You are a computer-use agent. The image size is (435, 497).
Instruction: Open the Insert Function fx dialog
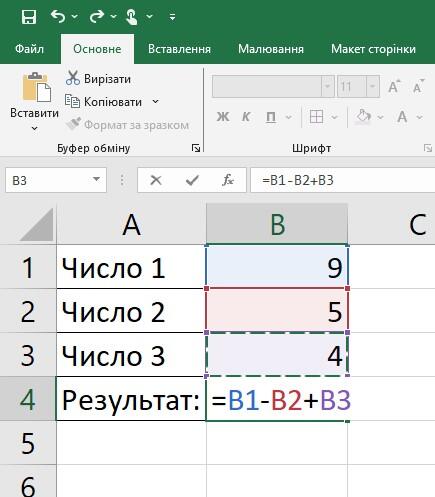click(x=228, y=180)
